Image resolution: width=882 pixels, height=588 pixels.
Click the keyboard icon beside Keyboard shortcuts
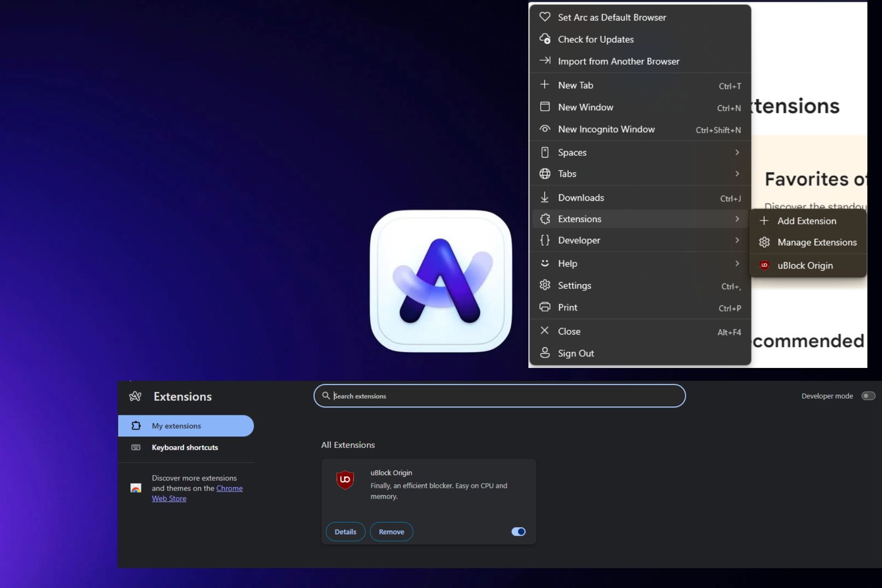(x=136, y=447)
